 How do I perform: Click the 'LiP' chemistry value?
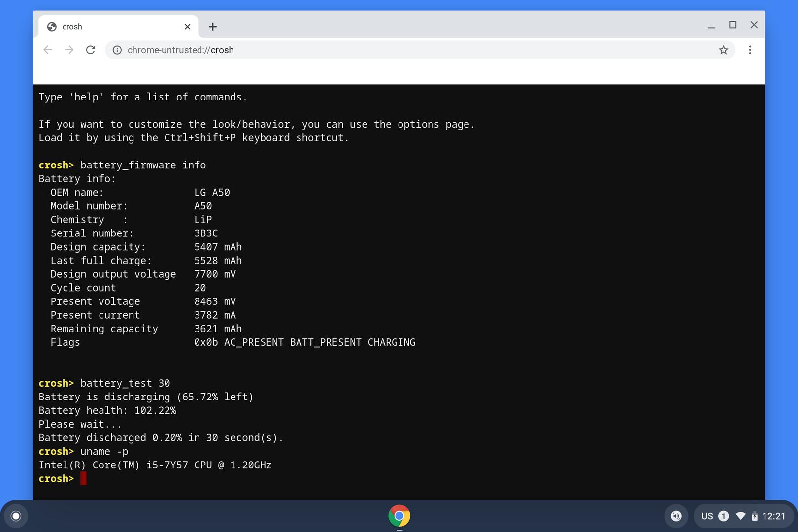[x=203, y=220]
